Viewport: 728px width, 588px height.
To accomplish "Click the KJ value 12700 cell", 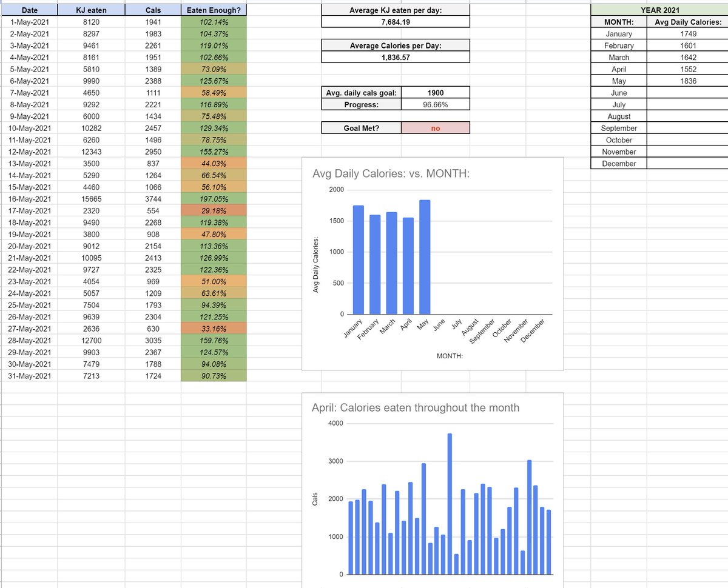I will coord(91,341).
